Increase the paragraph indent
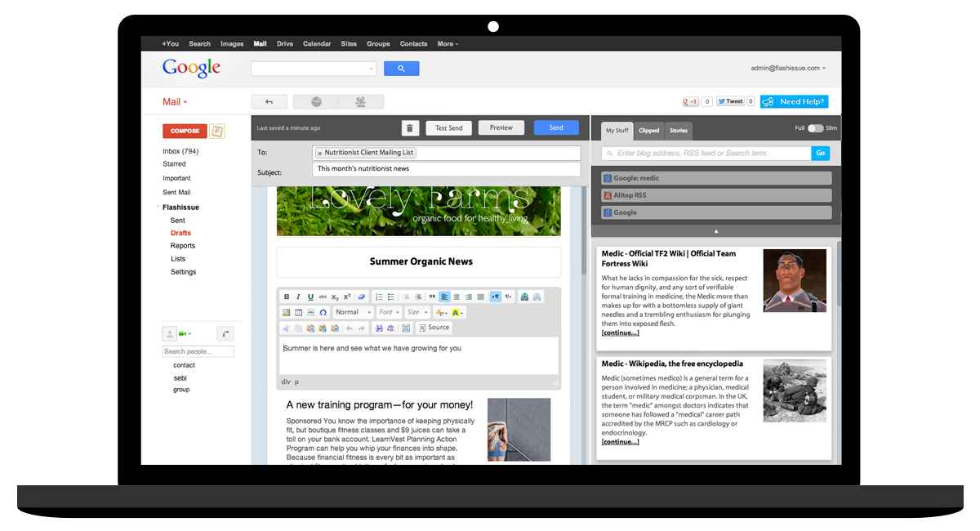 coord(418,297)
